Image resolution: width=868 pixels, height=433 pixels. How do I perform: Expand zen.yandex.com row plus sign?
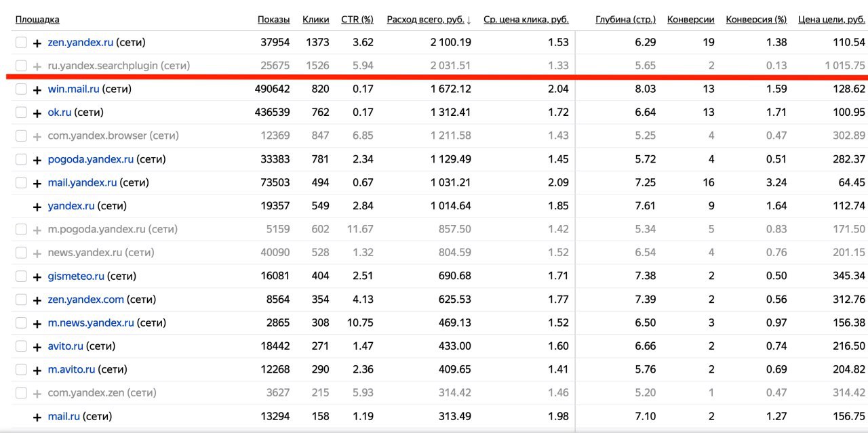pyautogui.click(x=37, y=300)
